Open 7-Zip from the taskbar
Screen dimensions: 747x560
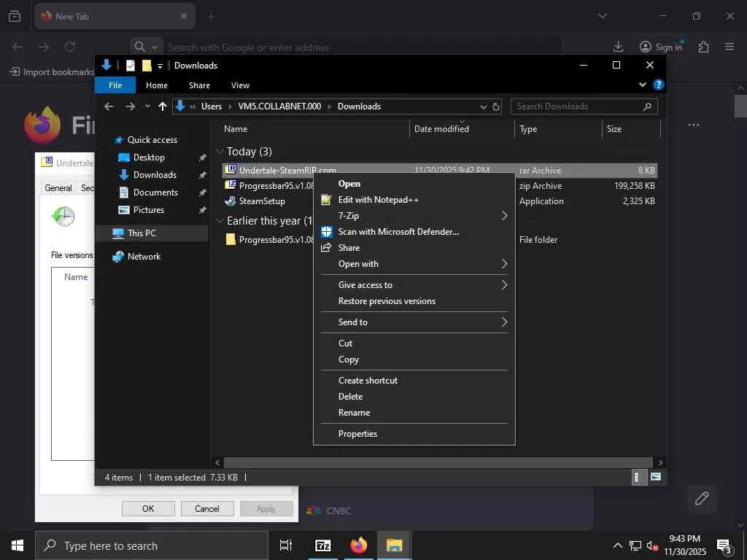coord(322,545)
